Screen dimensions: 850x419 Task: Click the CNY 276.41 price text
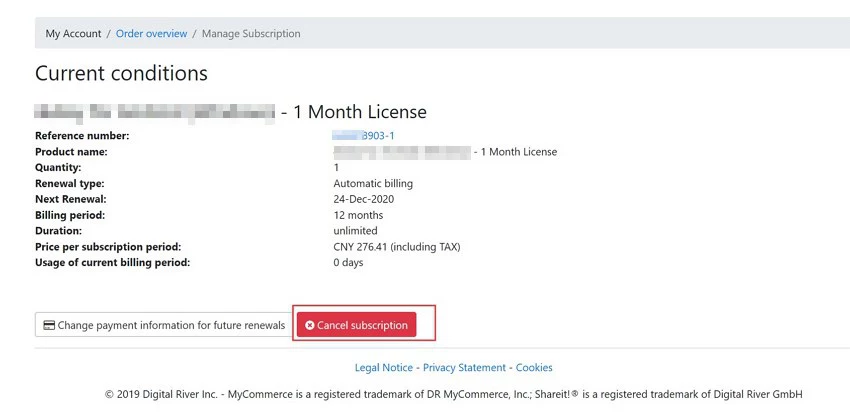click(396, 247)
